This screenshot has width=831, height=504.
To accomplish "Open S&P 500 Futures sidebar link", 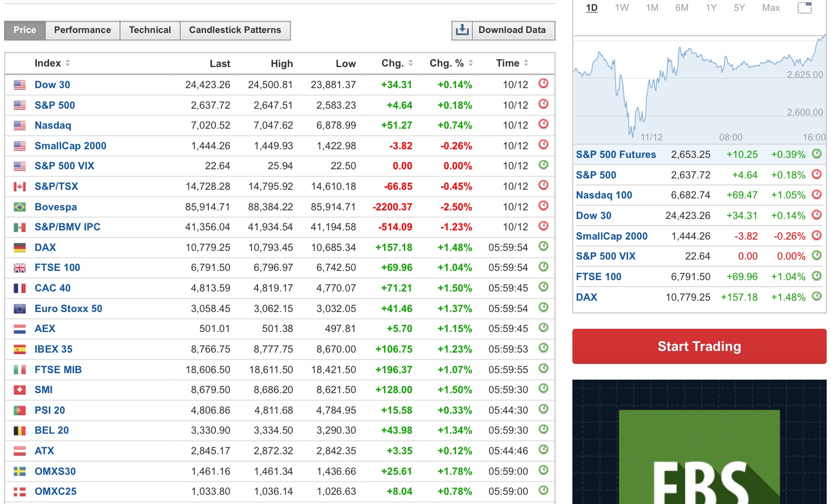I will [616, 155].
